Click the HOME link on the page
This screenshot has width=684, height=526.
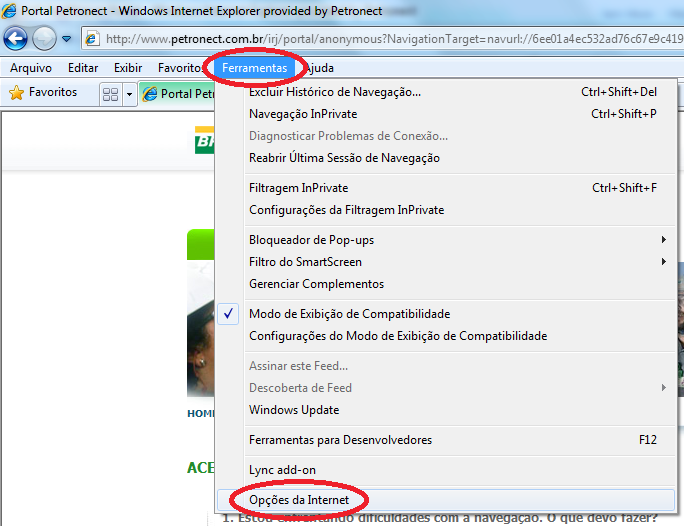[201, 413]
